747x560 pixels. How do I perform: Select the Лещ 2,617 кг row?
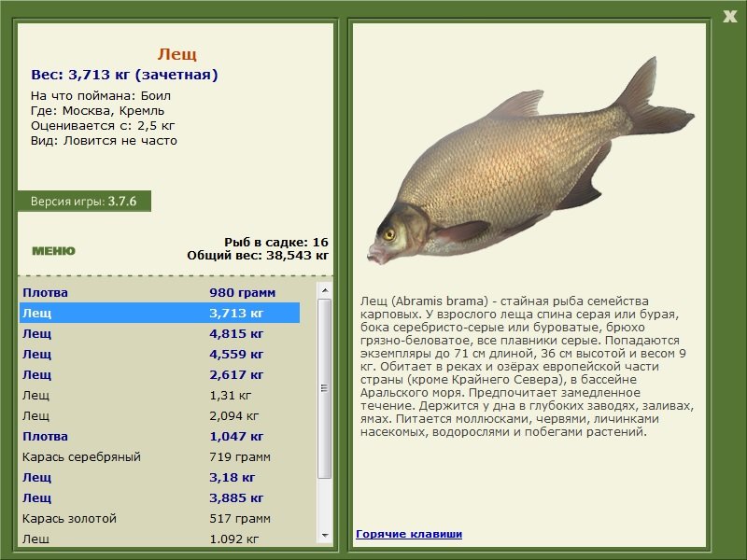tap(159, 374)
